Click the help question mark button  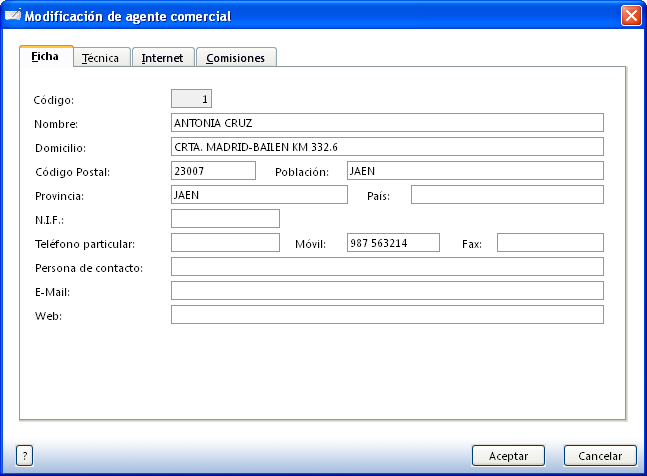coord(25,455)
